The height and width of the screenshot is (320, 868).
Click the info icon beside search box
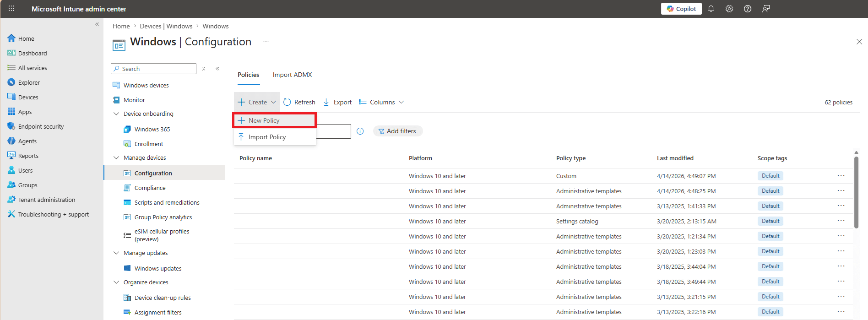pos(360,131)
